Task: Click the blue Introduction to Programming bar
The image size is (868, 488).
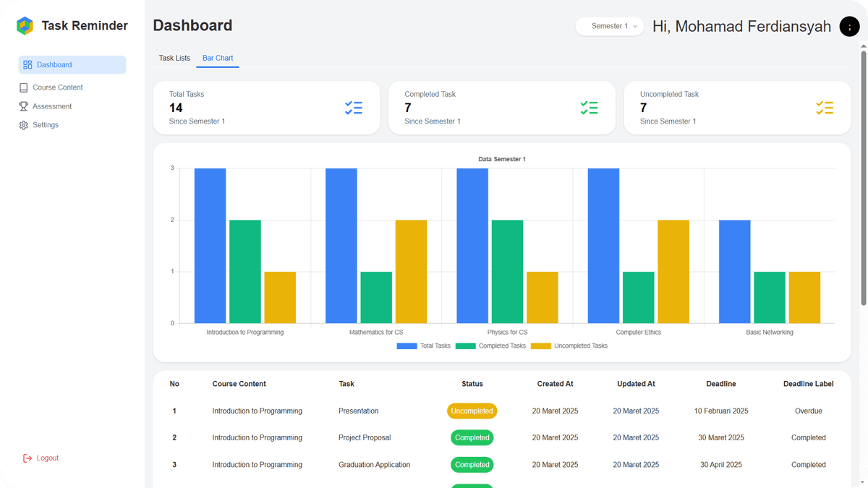Action: click(210, 246)
